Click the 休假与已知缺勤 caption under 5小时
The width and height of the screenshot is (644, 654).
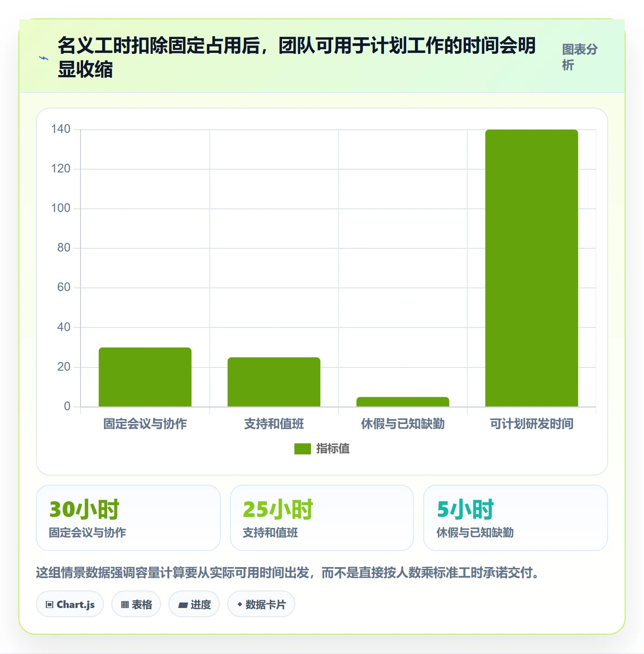tap(475, 533)
